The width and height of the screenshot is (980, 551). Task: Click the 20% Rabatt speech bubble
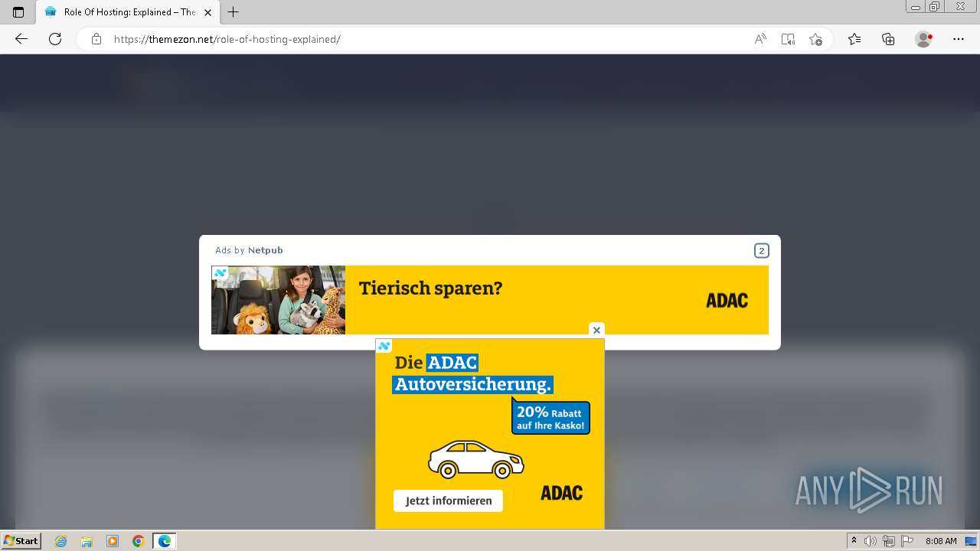click(x=550, y=418)
